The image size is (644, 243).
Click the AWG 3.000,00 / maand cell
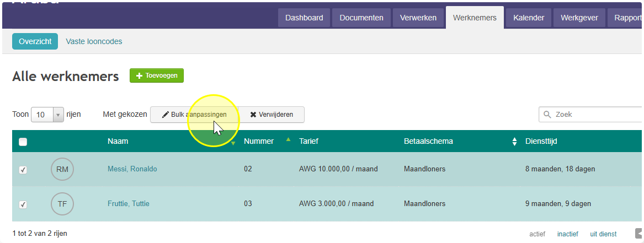(337, 203)
